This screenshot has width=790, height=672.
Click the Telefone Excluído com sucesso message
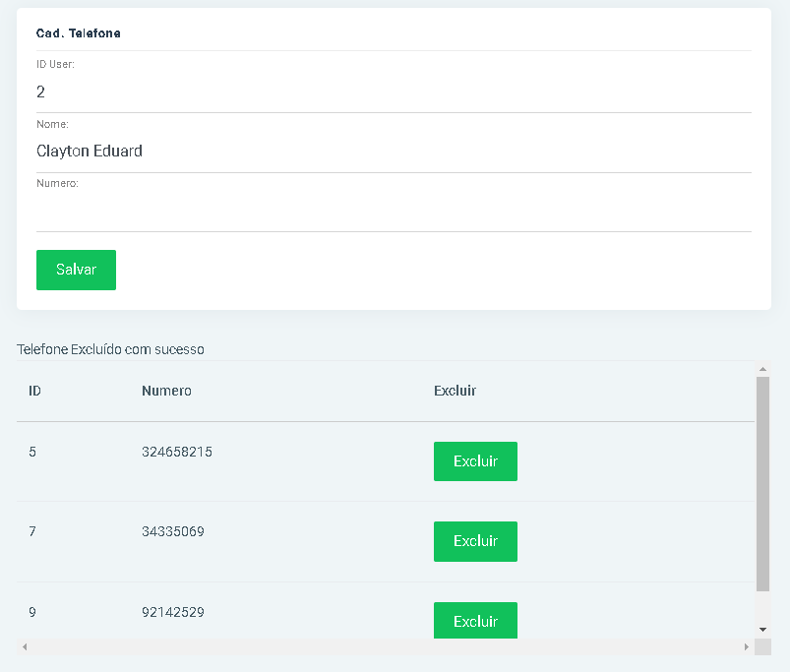(x=110, y=349)
